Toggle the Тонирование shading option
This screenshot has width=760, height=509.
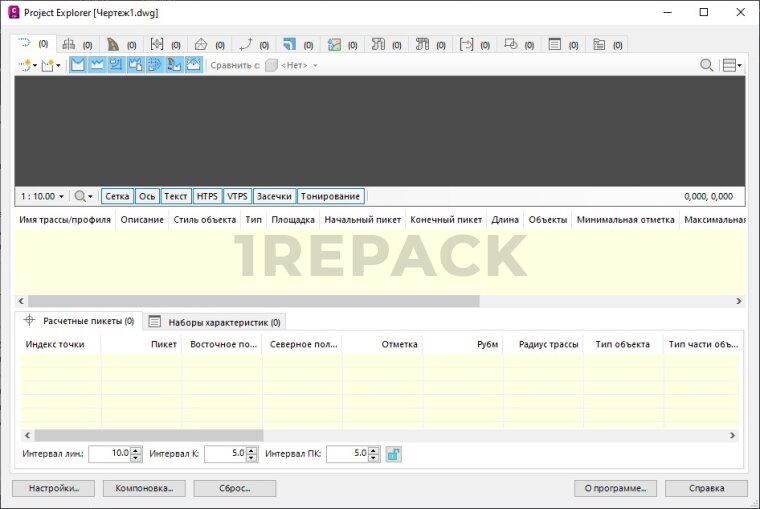[x=330, y=197]
